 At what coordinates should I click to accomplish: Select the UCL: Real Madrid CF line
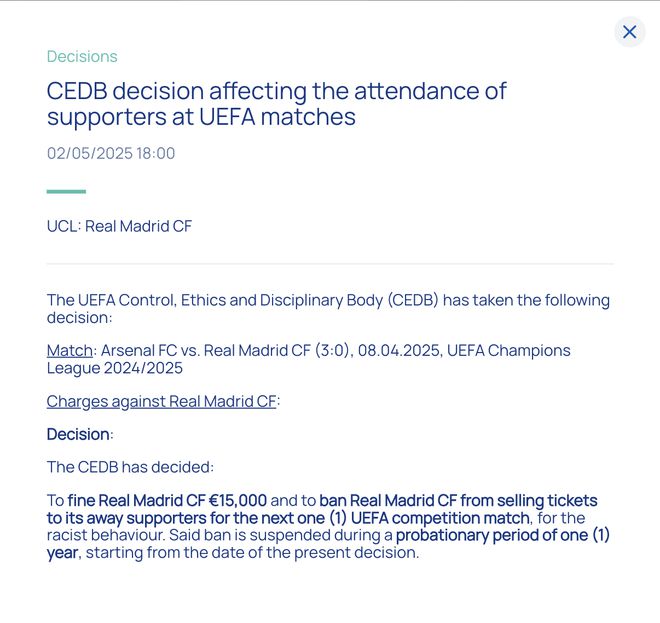click(119, 226)
